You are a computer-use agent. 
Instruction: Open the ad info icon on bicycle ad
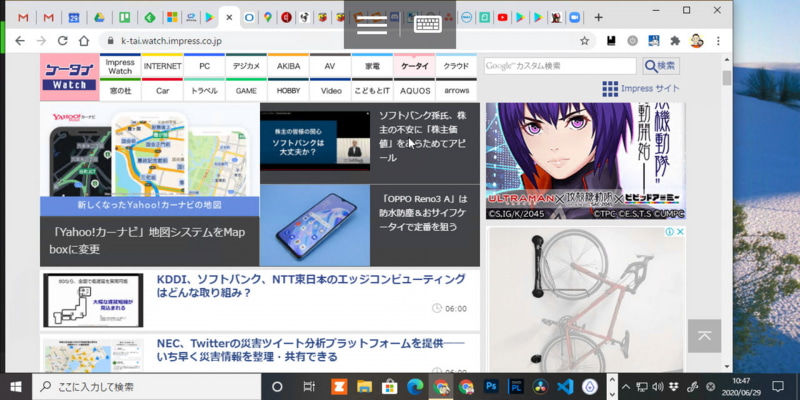pyautogui.click(x=669, y=232)
